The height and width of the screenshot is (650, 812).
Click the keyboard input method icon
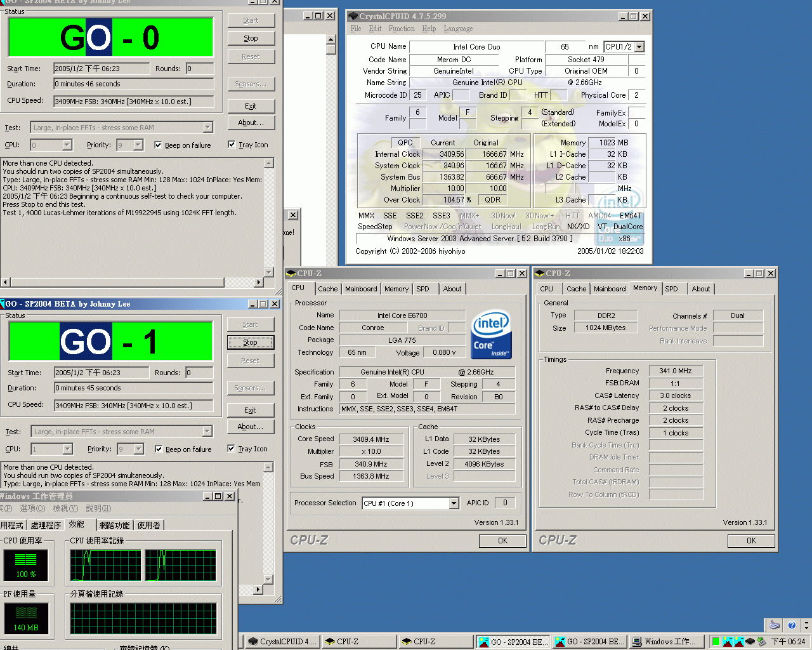[775, 625]
